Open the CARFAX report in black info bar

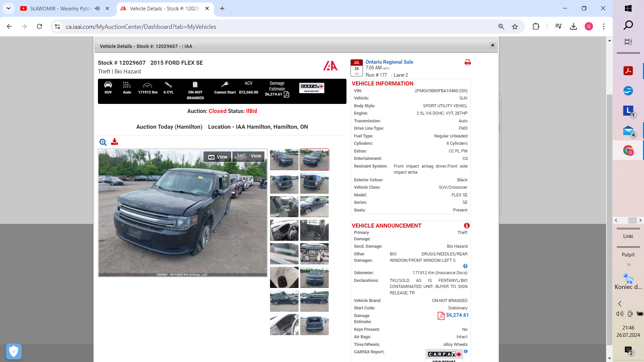click(x=312, y=88)
